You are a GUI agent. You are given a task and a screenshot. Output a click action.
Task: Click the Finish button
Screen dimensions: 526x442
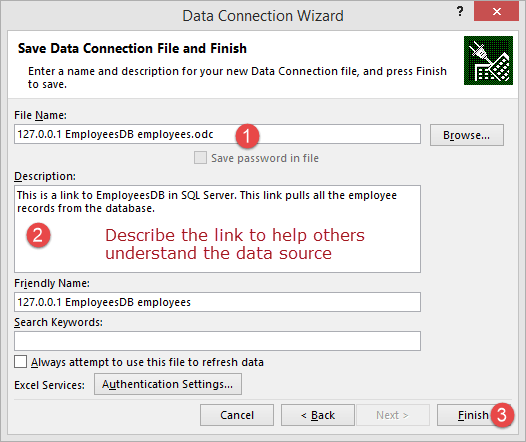473,415
